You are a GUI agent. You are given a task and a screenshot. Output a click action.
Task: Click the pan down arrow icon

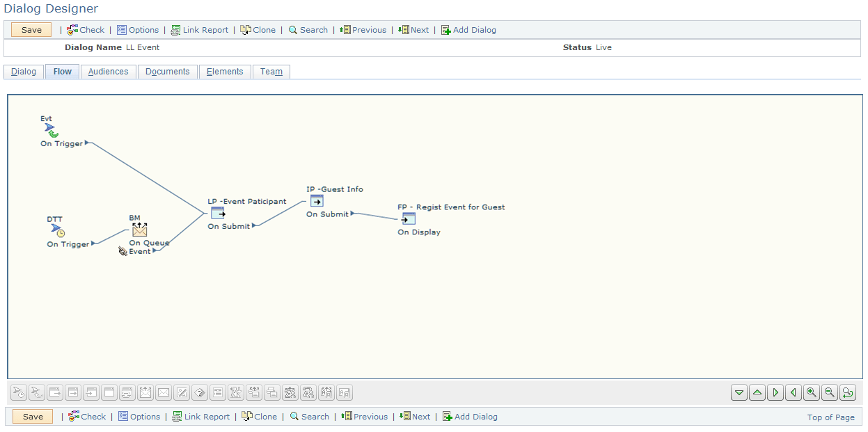[739, 392]
